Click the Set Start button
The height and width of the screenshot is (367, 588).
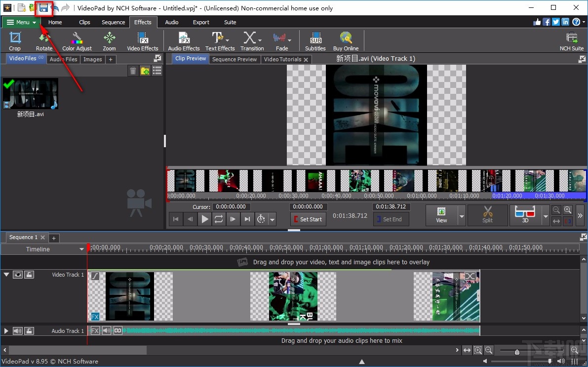point(308,219)
